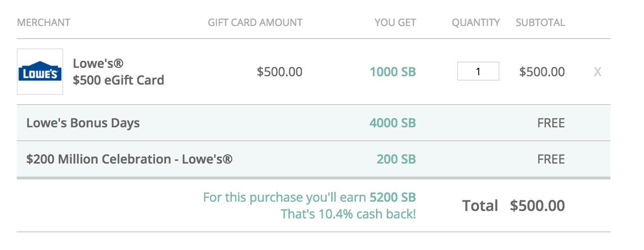Image resolution: width=644 pixels, height=250 pixels.
Task: Click the 1000 SB reward value
Action: tap(393, 72)
